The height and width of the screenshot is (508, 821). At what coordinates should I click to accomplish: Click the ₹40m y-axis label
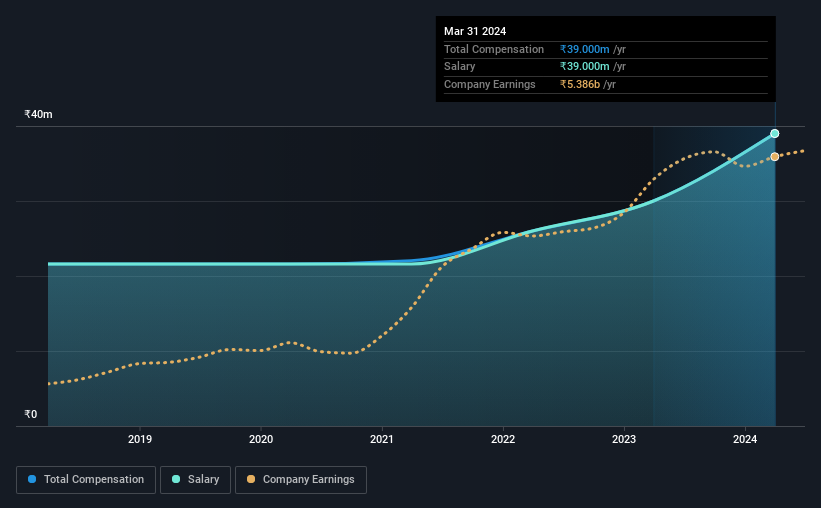[x=38, y=114]
